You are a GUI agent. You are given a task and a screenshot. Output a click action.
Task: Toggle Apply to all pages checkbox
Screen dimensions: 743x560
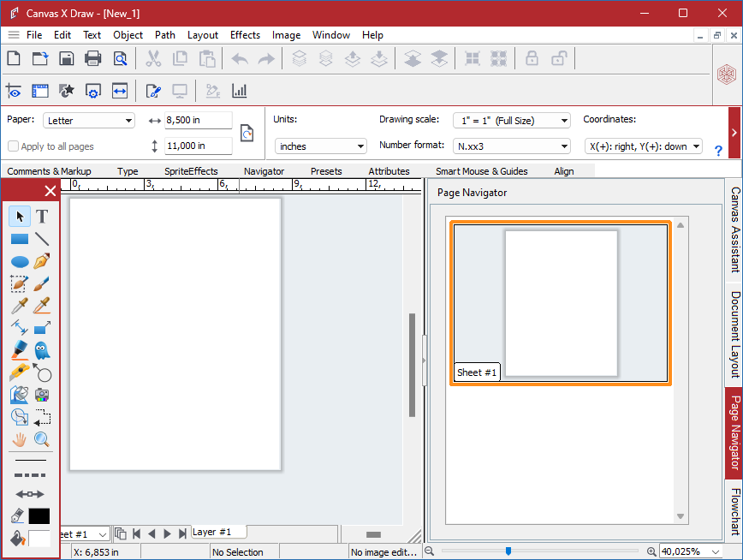pyautogui.click(x=14, y=146)
